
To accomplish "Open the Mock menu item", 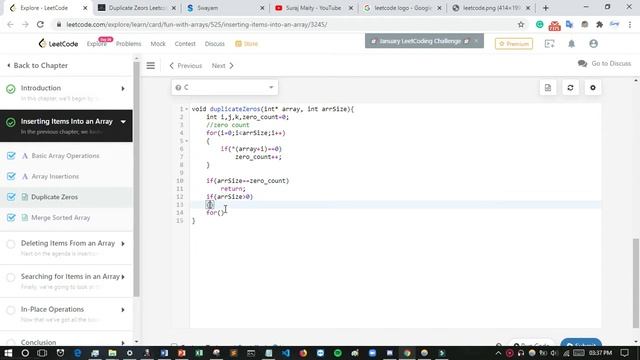I will pos(158,44).
